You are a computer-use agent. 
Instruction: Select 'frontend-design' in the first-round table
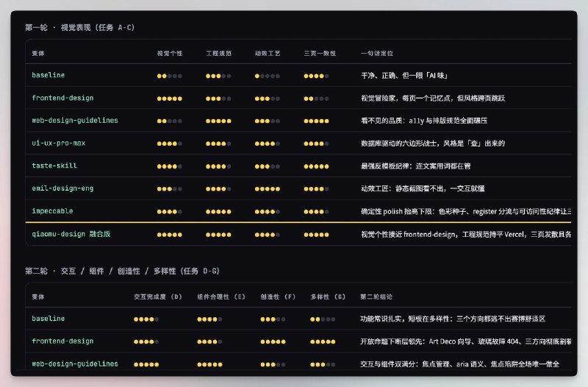point(62,98)
